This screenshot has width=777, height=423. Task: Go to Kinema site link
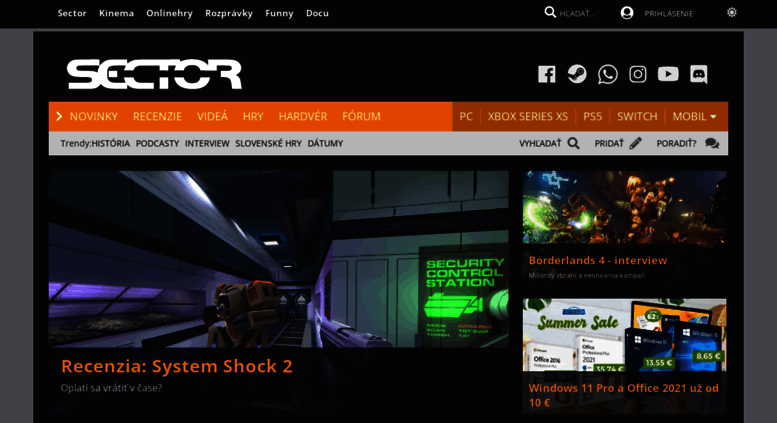[116, 13]
